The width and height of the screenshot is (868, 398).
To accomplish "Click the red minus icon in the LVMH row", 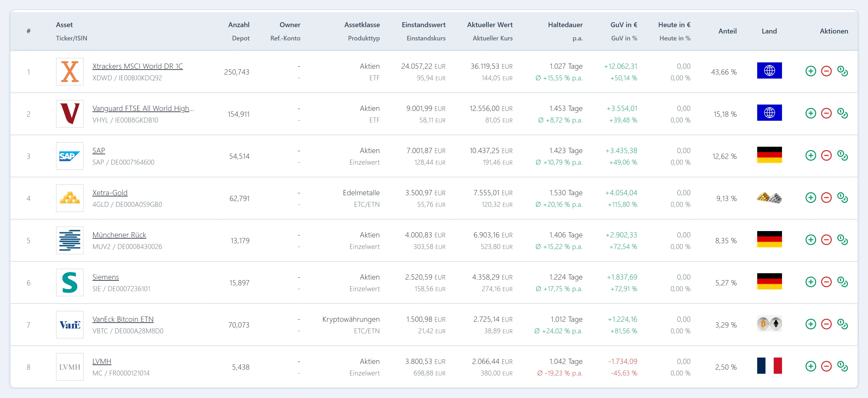I will (x=826, y=366).
